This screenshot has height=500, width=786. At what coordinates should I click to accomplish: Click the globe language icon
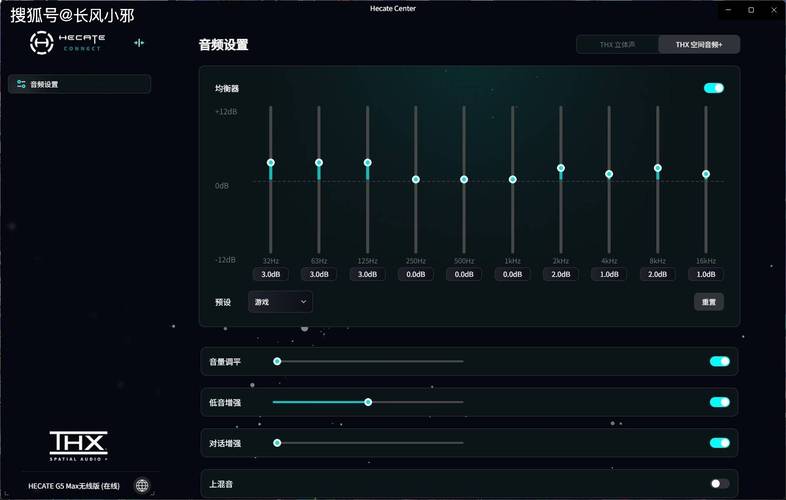[x=142, y=485]
